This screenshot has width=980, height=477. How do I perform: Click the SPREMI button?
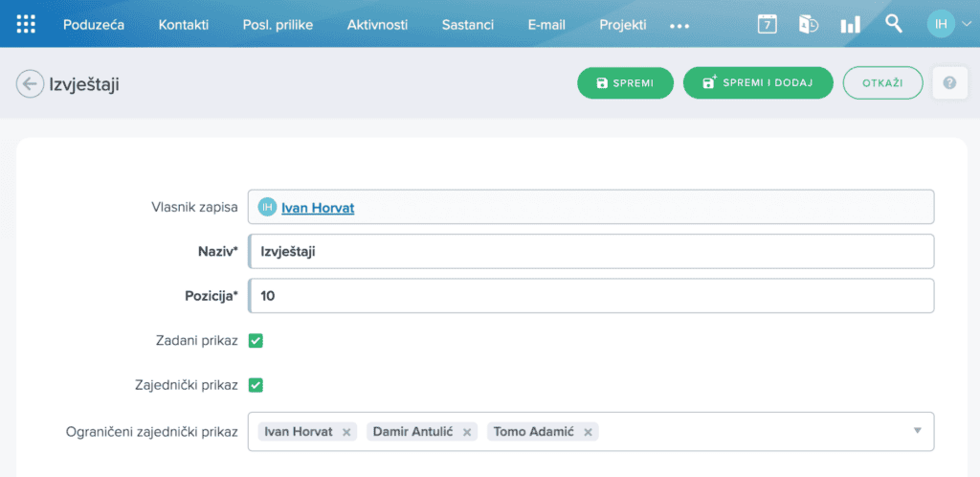(x=625, y=83)
